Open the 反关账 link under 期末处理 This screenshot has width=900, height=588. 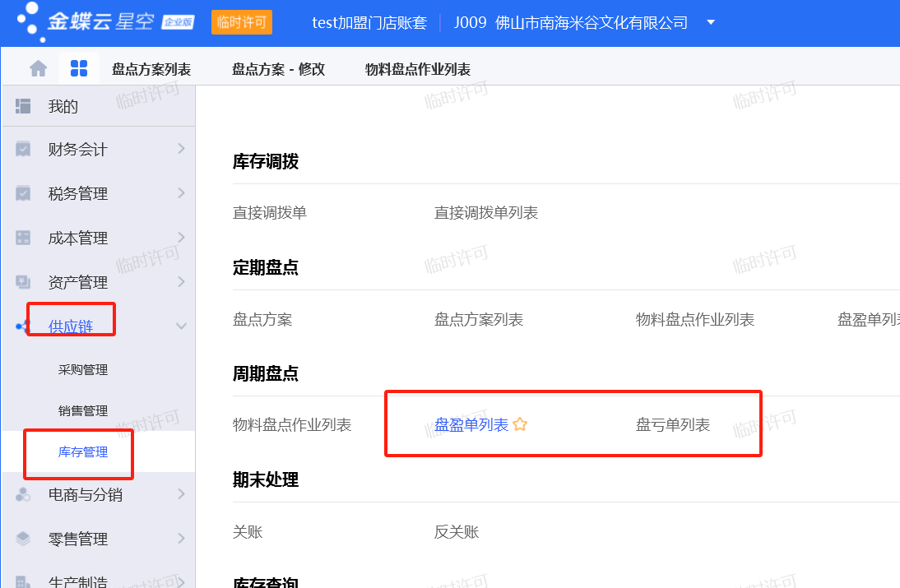click(457, 532)
